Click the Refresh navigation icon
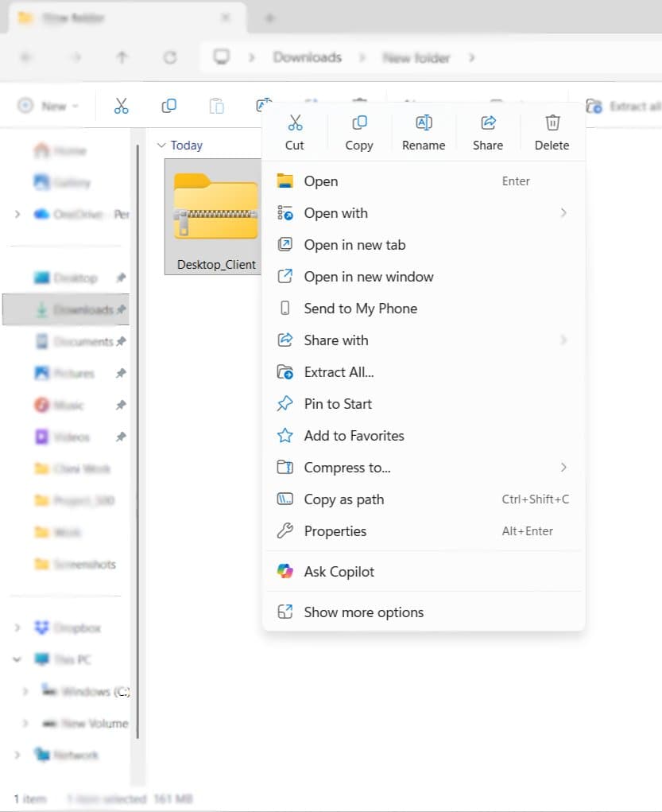Viewport: 662px width, 812px height. 170,57
